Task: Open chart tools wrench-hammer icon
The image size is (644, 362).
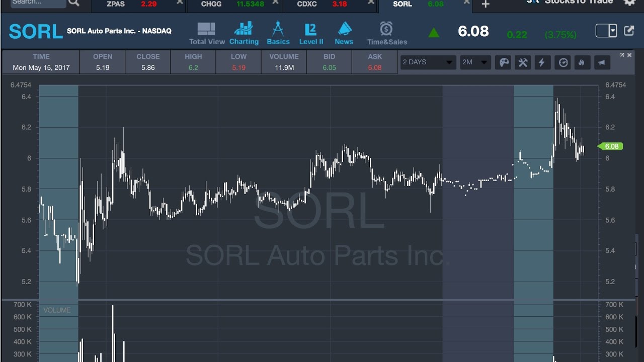Action: (x=523, y=62)
